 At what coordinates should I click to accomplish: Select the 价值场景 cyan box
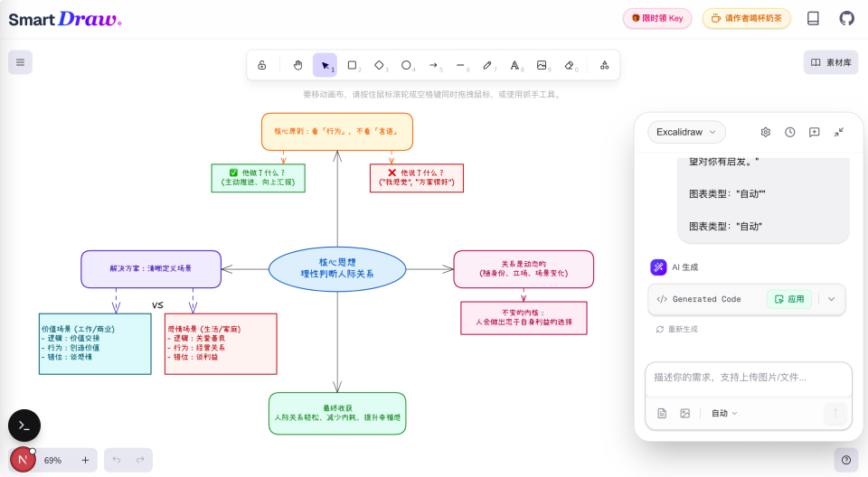(95, 343)
